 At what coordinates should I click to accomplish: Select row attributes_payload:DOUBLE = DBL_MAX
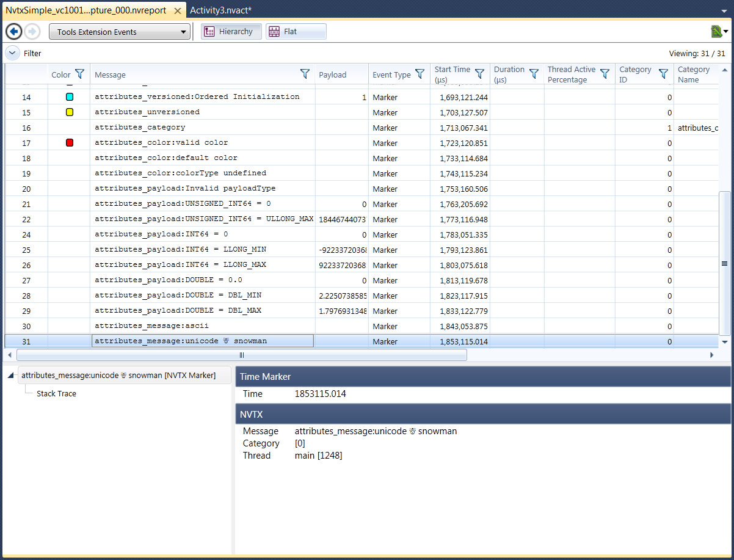[x=362, y=311]
